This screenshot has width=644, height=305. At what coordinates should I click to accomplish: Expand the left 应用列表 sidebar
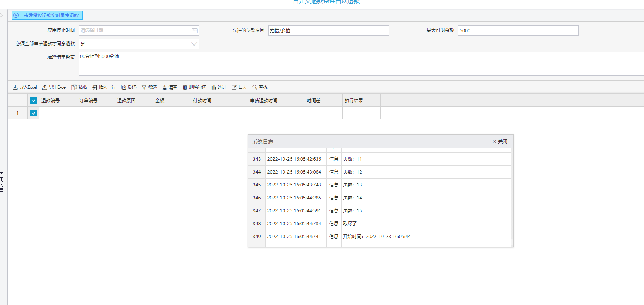click(2, 182)
